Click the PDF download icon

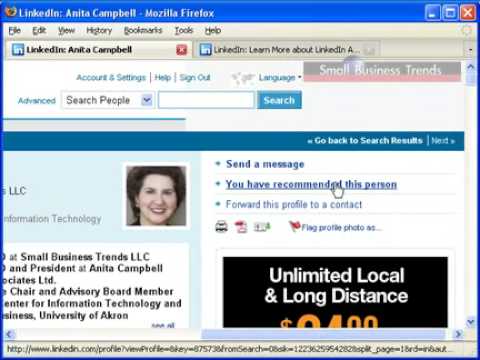click(x=241, y=227)
